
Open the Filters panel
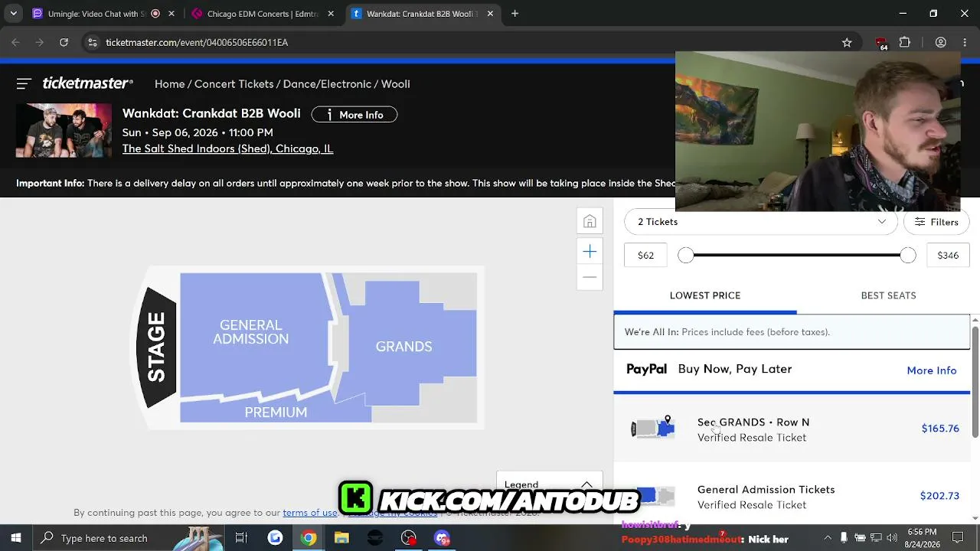(x=936, y=222)
